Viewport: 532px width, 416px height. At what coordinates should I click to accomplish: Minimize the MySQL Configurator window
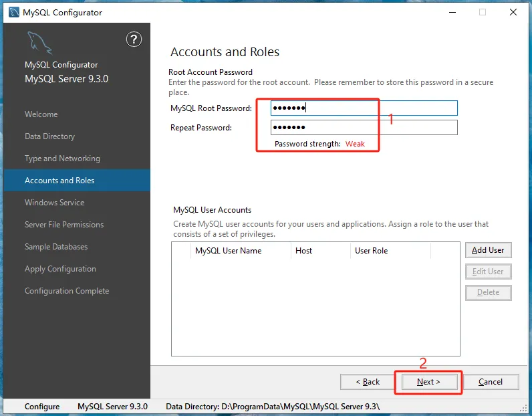[x=452, y=12]
